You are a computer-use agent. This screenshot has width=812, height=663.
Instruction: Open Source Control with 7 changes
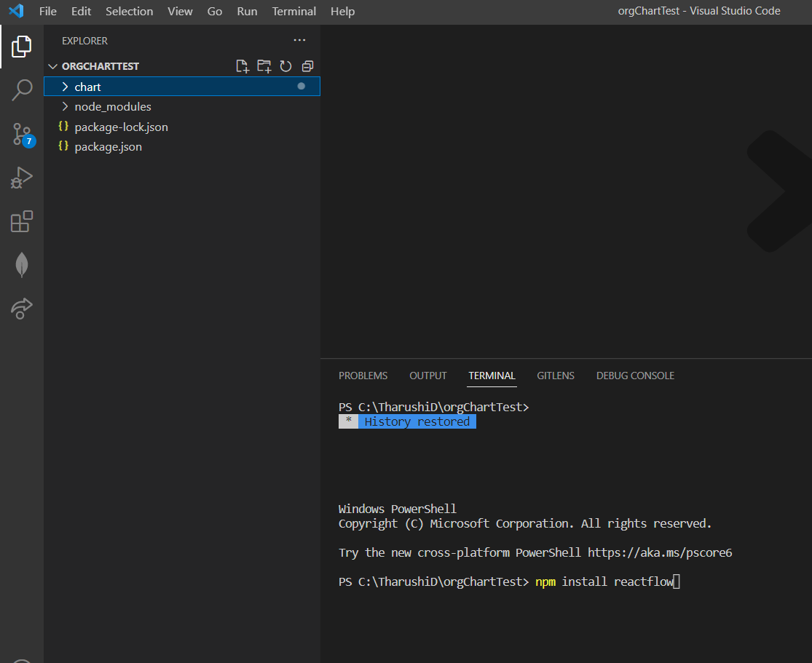[23, 135]
